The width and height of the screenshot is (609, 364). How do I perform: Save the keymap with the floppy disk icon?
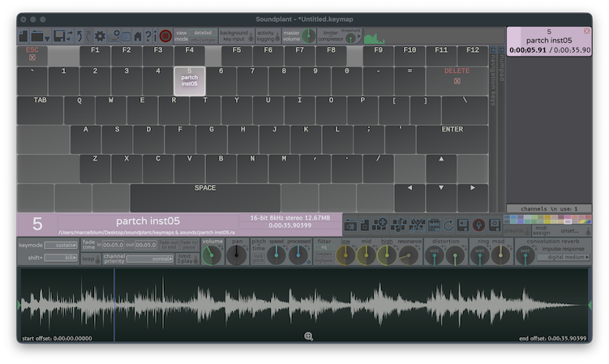pos(59,36)
